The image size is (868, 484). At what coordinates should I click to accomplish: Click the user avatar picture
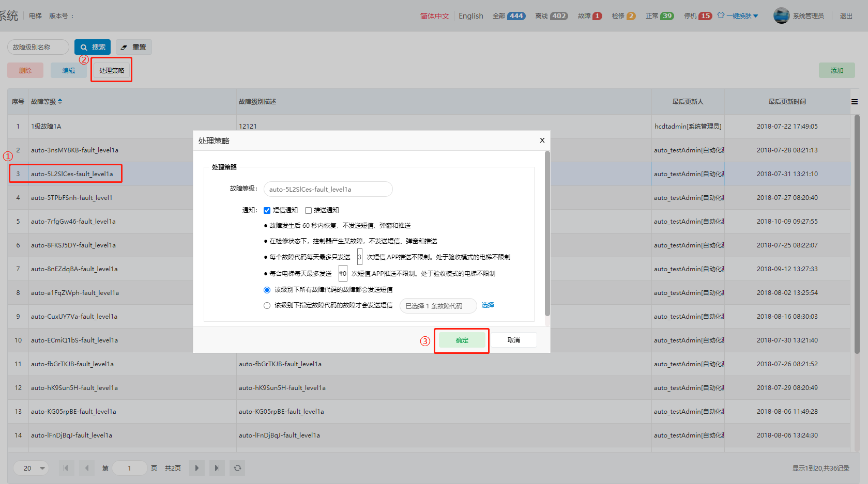pos(781,16)
